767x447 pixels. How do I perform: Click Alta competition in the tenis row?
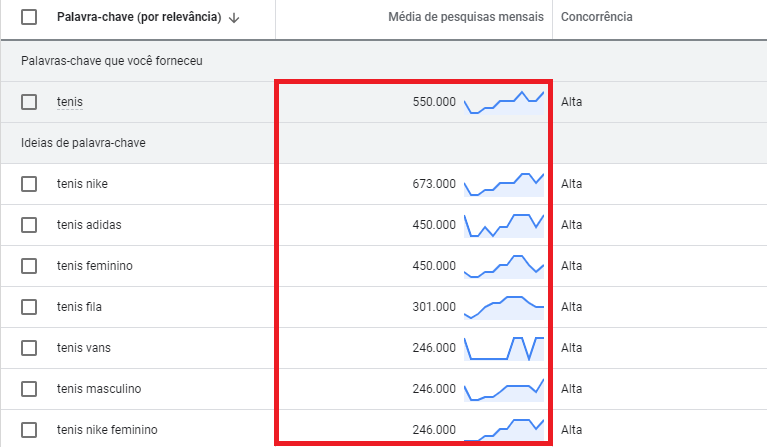571,102
